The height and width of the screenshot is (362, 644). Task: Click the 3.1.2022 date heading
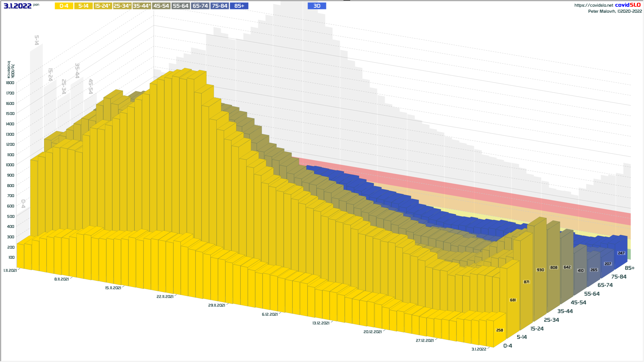pos(17,6)
